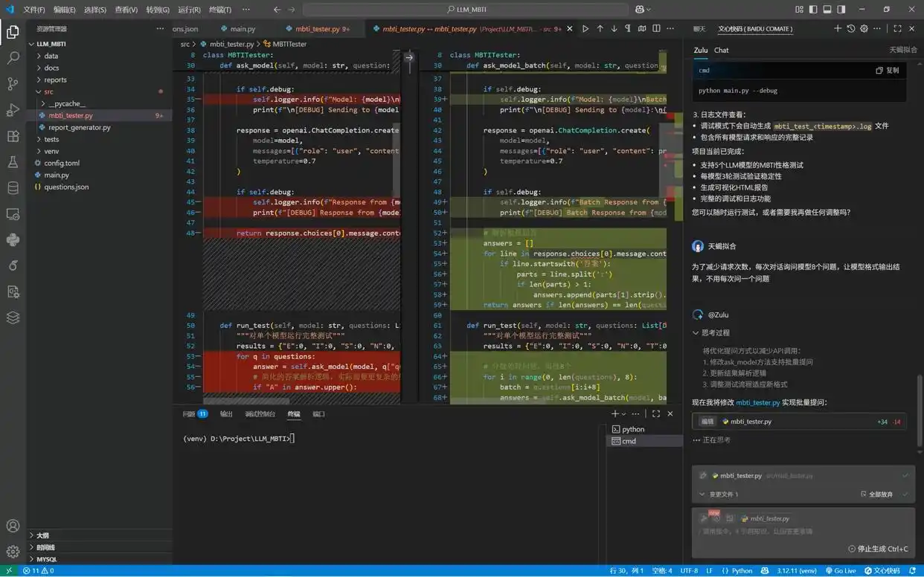Open the 终端(T) menu in menu bar

click(x=219, y=10)
